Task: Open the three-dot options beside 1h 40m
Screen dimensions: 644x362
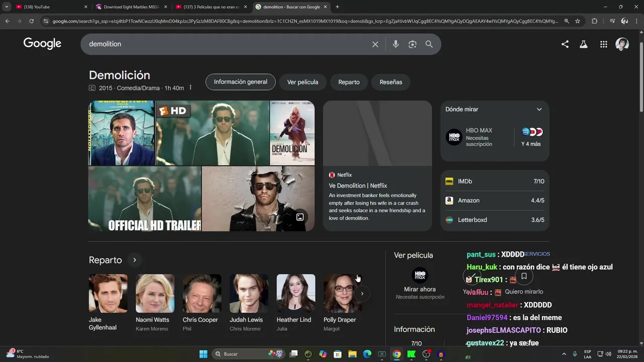Action: pyautogui.click(x=190, y=88)
